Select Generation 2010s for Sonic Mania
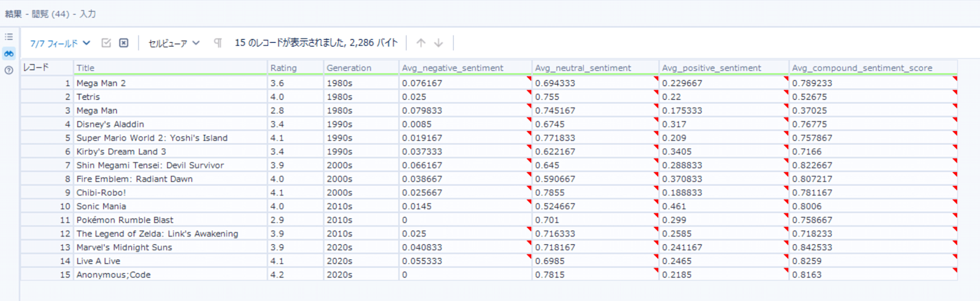The image size is (980, 301). point(362,207)
